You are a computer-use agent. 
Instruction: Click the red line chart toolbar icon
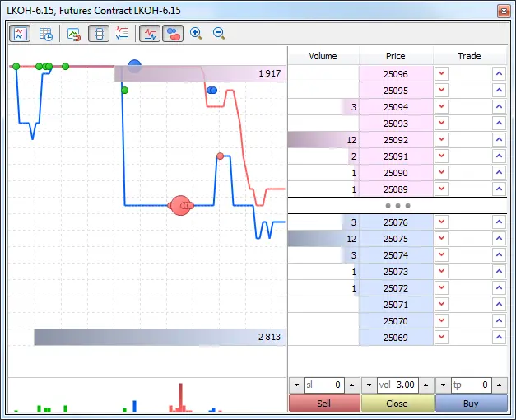(150, 34)
